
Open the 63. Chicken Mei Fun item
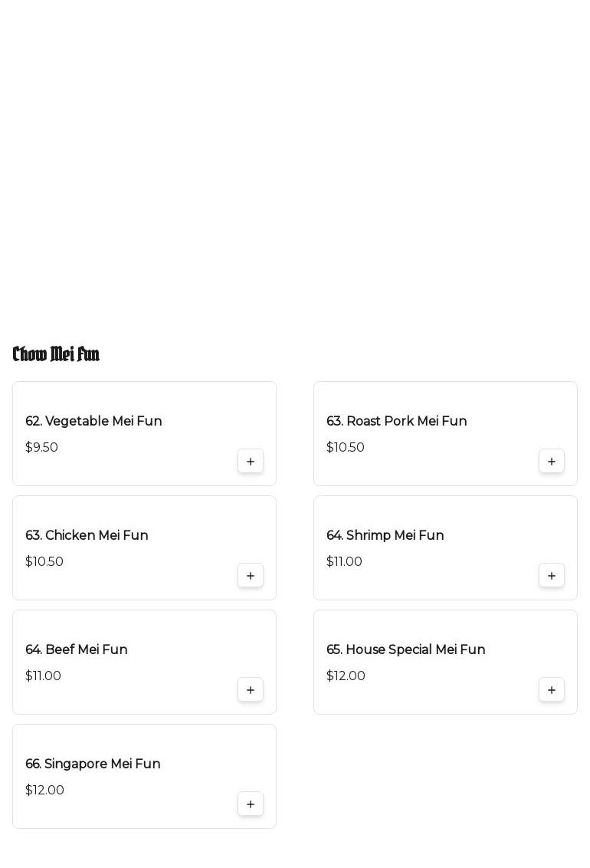87,535
